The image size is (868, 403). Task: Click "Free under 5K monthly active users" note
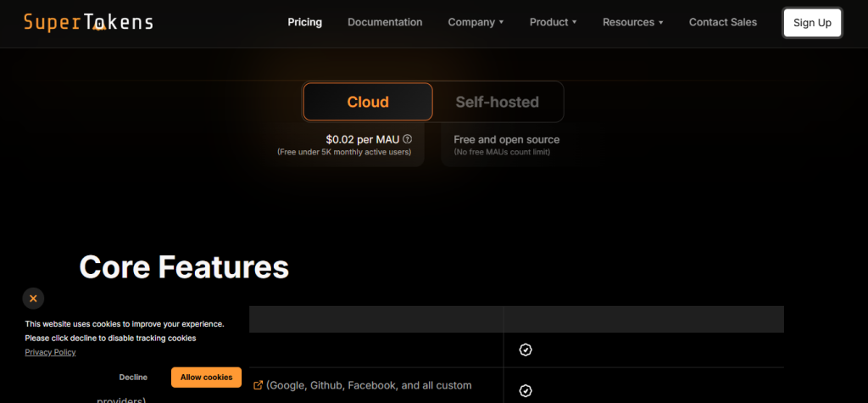coord(344,152)
